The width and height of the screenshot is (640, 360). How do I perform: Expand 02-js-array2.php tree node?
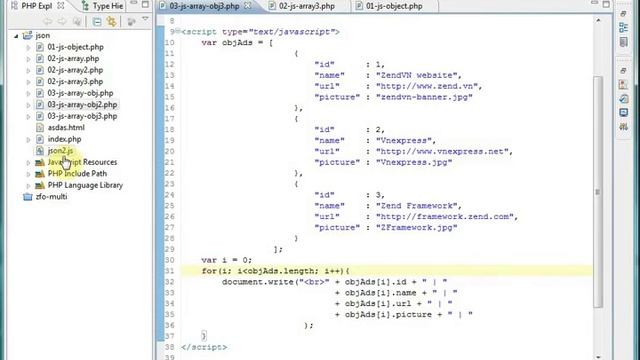tap(28, 70)
